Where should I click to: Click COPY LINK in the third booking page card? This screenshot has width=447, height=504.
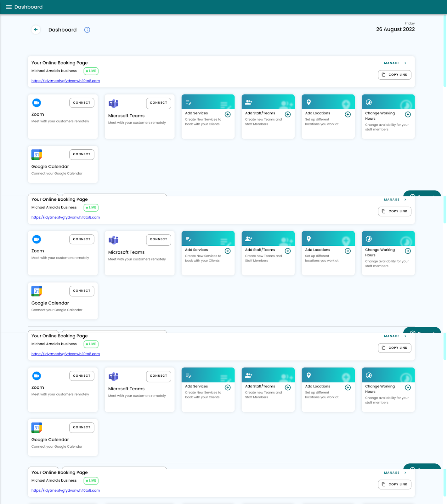click(x=394, y=348)
